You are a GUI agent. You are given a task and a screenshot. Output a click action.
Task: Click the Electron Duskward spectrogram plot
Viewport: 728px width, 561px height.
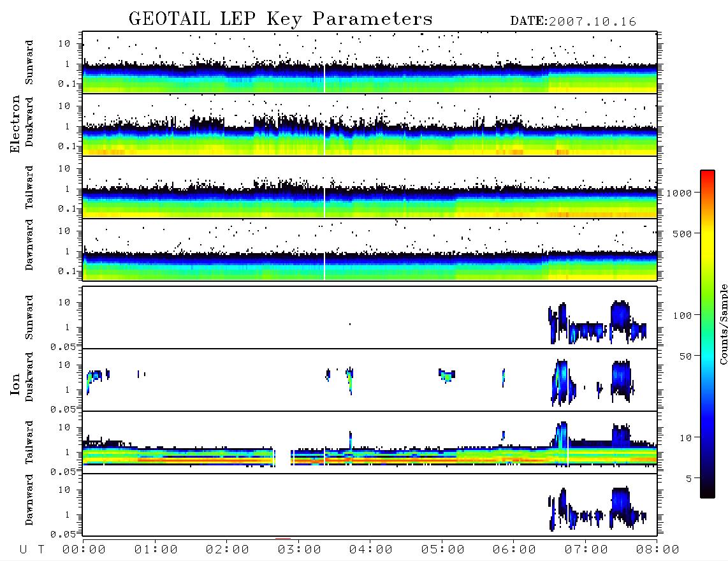370,124
